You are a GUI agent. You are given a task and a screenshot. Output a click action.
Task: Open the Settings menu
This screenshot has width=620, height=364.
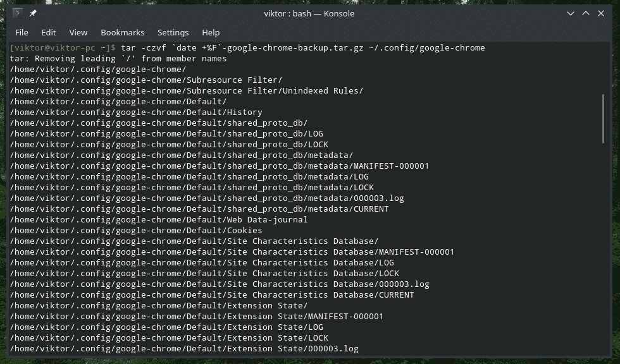173,32
